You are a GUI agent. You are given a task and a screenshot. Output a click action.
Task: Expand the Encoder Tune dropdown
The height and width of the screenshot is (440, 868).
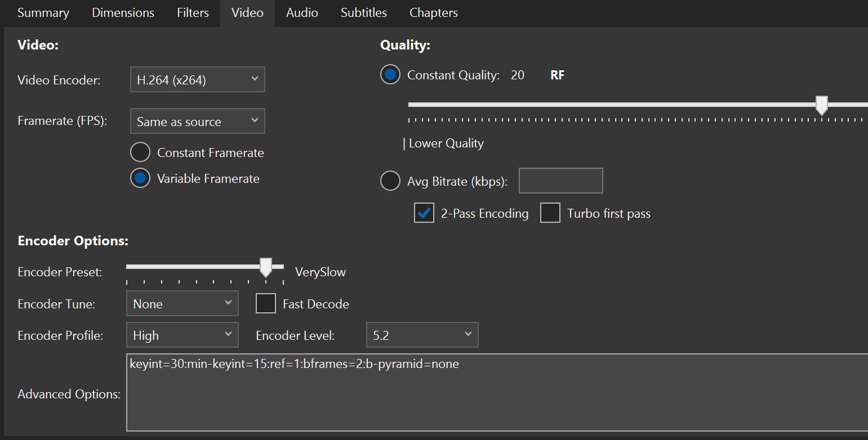click(x=182, y=304)
